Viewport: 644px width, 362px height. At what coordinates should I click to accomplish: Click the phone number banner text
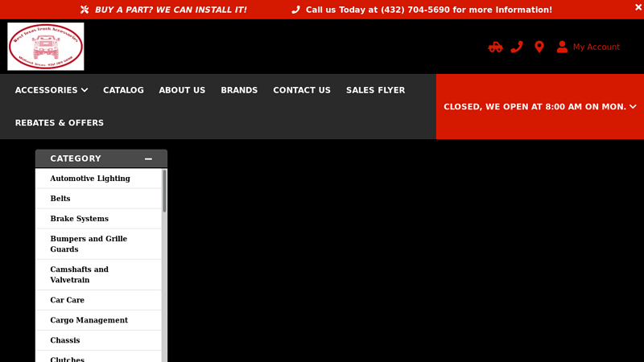coord(429,10)
